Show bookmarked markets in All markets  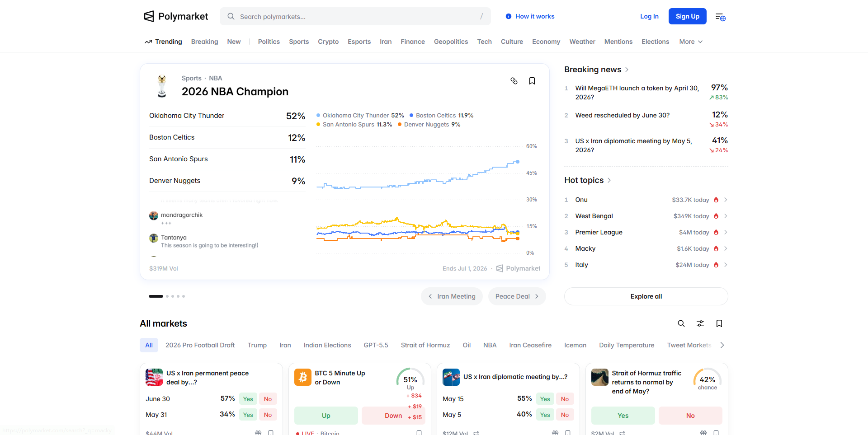pos(719,323)
